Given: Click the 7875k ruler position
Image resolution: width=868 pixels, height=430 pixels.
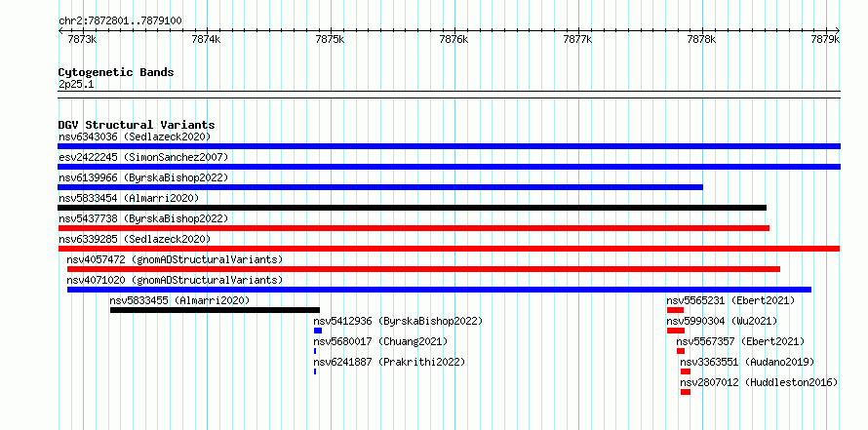Looking at the screenshot, I should pyautogui.click(x=331, y=39).
